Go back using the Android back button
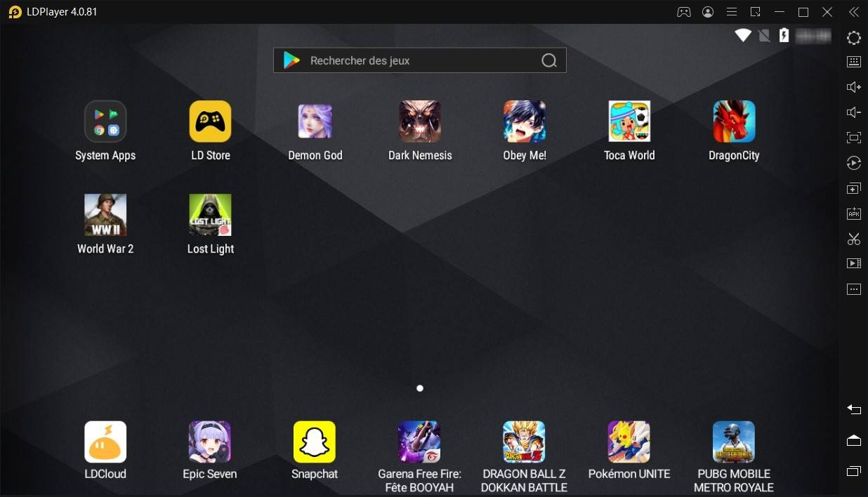Image resolution: width=868 pixels, height=497 pixels. pos(854,409)
